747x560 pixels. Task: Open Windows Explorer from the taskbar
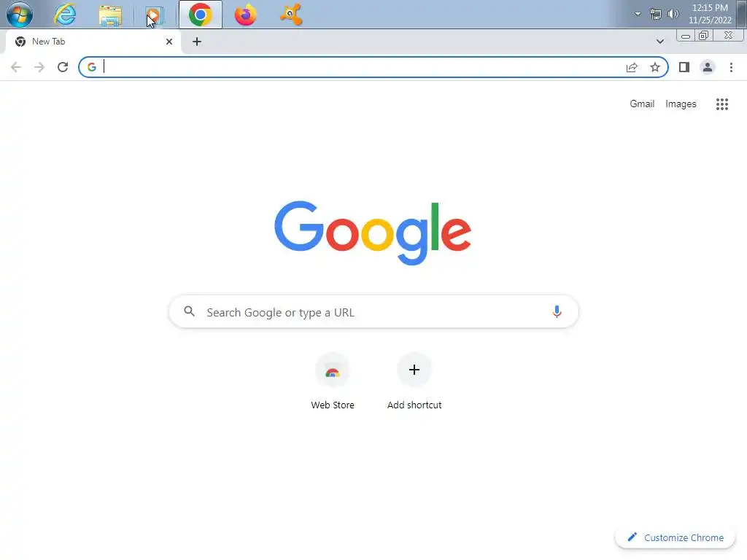coord(110,15)
